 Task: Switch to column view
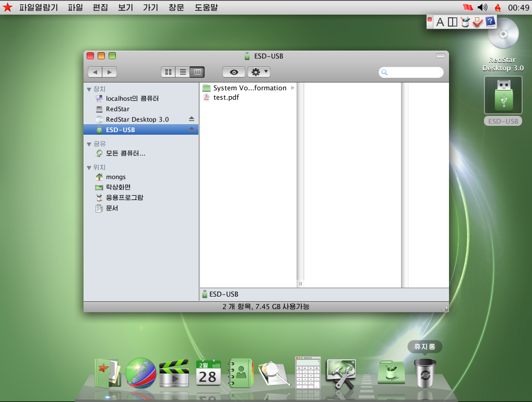click(197, 72)
